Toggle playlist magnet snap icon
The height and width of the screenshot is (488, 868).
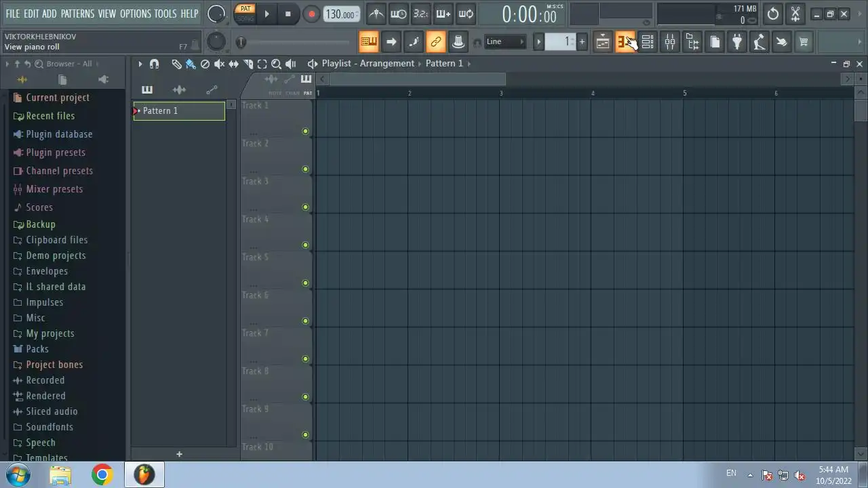pyautogui.click(x=154, y=64)
